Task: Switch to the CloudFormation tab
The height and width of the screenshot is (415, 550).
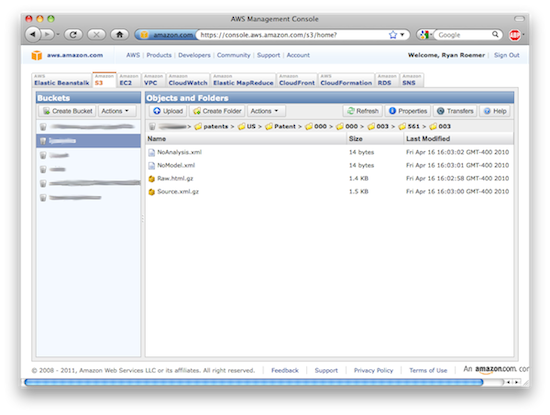Action: click(x=346, y=80)
